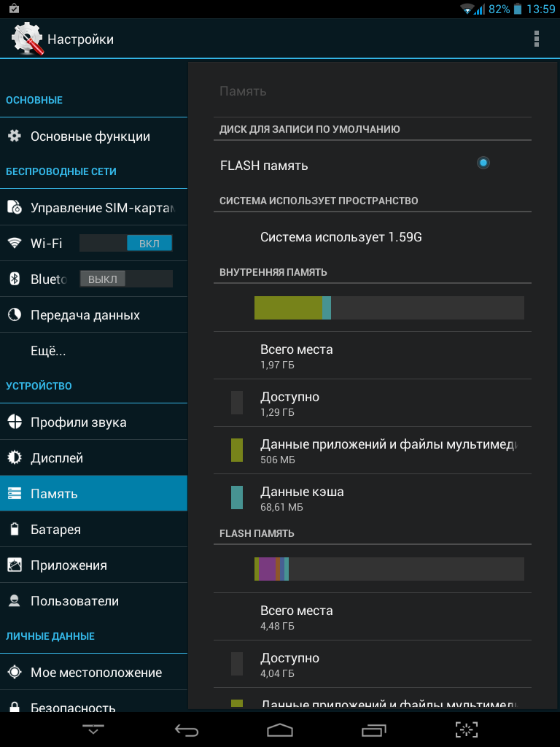Select FLASH память radio button

pos(483,163)
